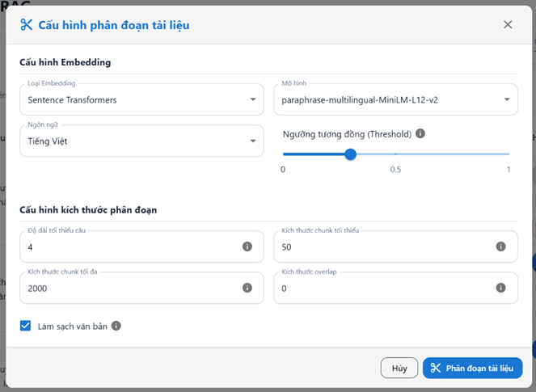Click the scissors icon in dialog title

pos(26,25)
